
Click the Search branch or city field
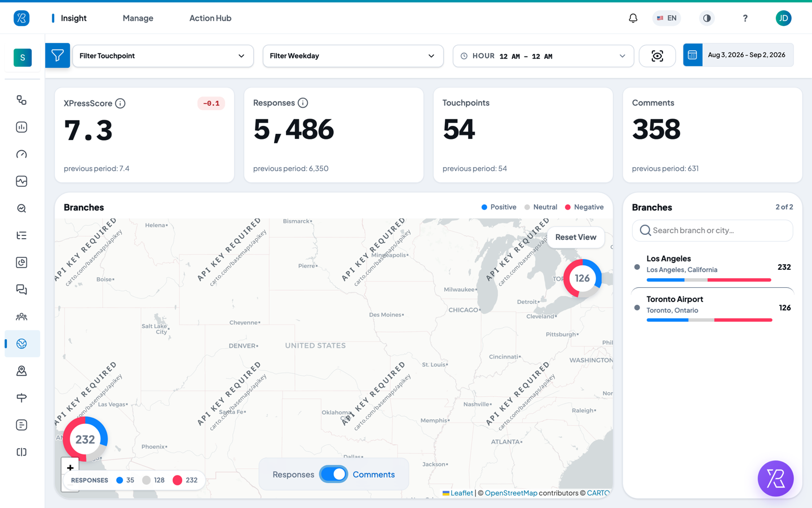click(x=712, y=230)
